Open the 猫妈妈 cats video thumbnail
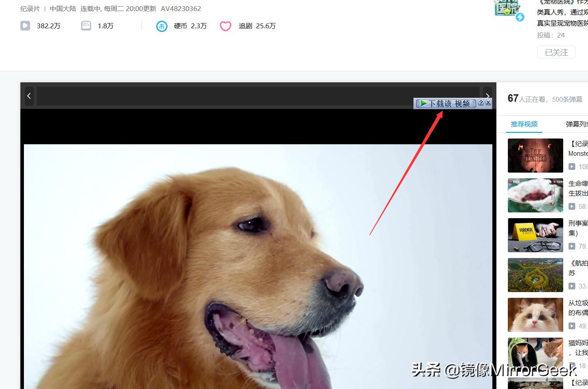The height and width of the screenshot is (389, 588). (x=535, y=354)
